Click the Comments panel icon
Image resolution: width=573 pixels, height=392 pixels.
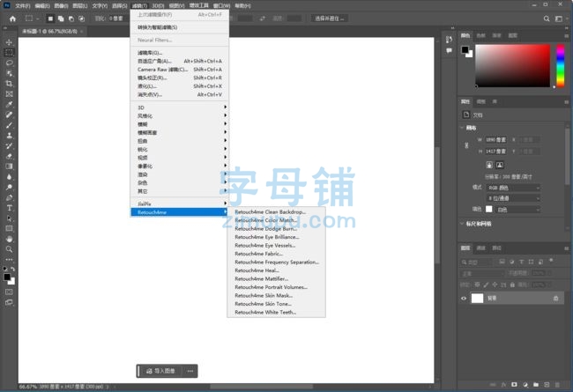(x=449, y=51)
